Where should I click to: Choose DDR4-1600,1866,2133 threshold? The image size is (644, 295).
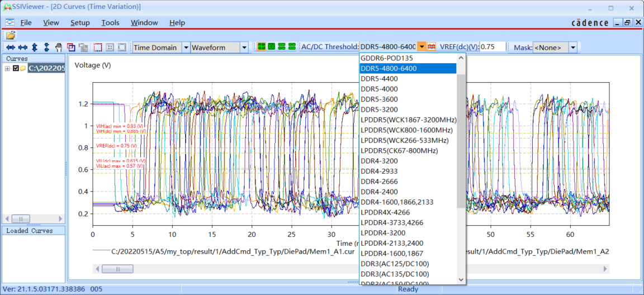click(x=408, y=202)
